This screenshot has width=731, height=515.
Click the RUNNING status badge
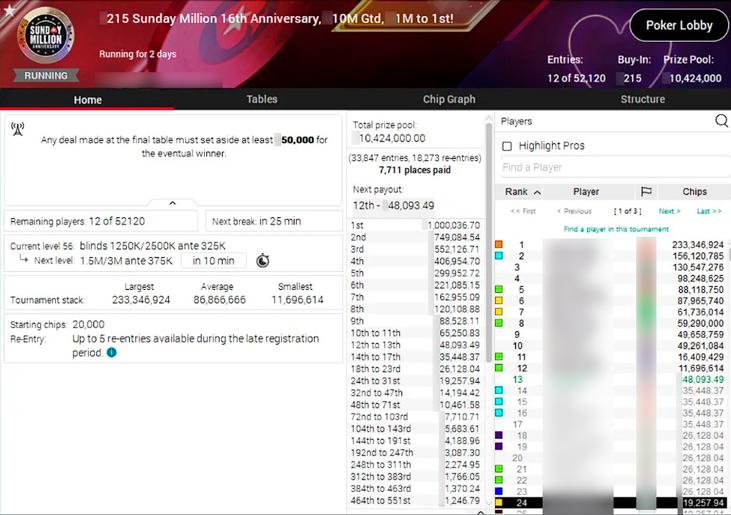[x=46, y=76]
